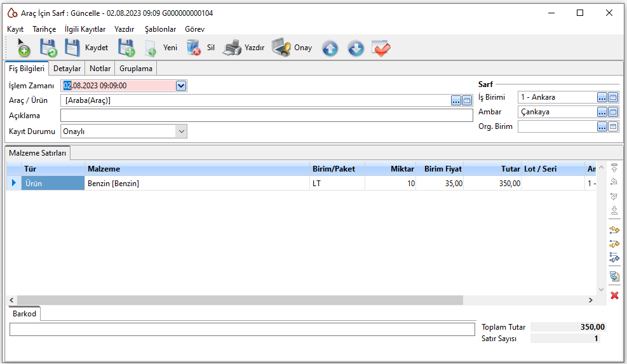Click the save-and-refresh floppy icon with green arrow
This screenshot has height=364, width=627.
(x=48, y=48)
